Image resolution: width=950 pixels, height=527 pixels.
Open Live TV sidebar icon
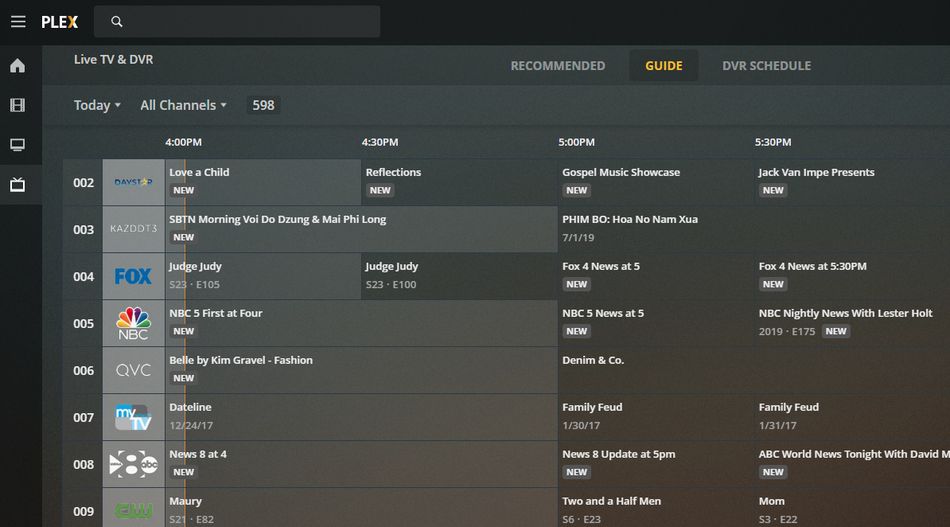coord(18,184)
